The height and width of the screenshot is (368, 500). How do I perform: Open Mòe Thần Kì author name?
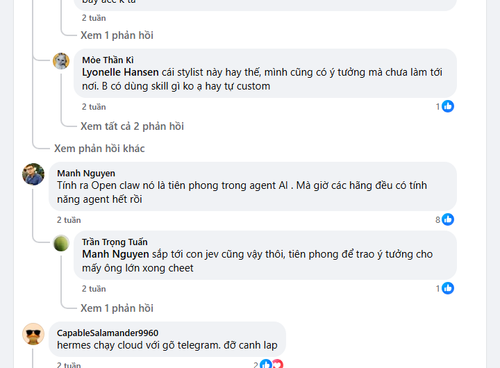click(x=108, y=60)
